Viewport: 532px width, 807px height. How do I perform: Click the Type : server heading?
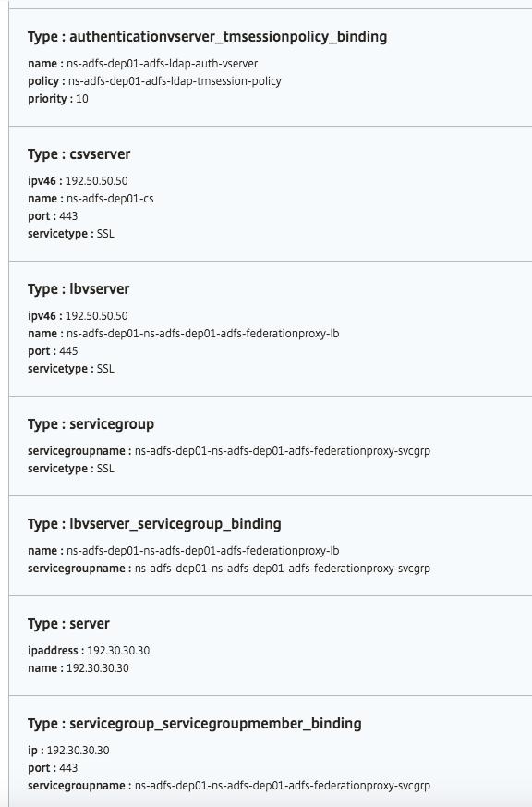(x=69, y=624)
